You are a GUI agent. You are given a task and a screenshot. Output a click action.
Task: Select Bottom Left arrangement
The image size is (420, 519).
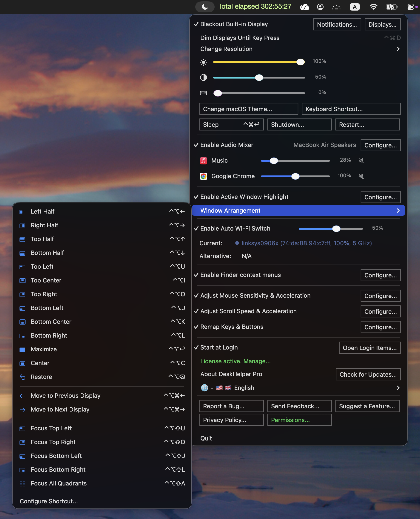click(x=102, y=308)
